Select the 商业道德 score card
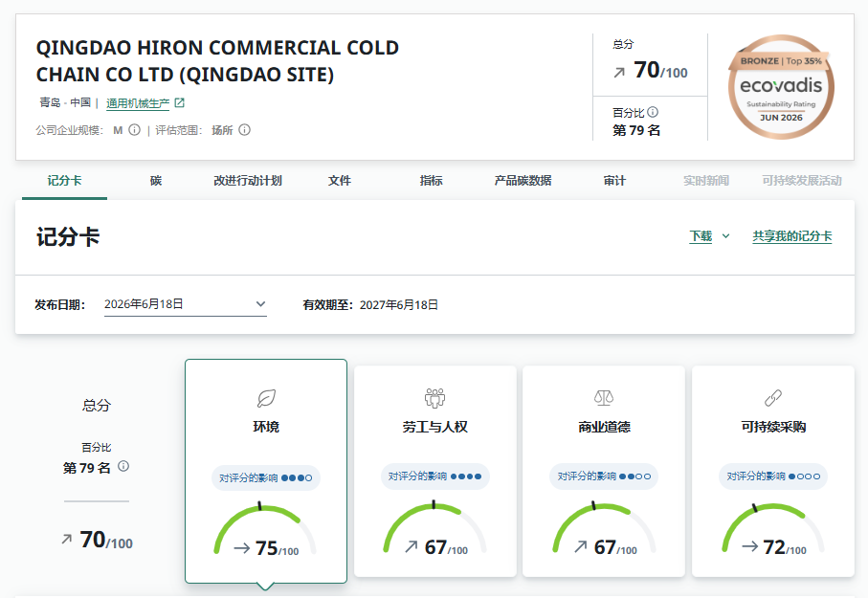Image resolution: width=868 pixels, height=598 pixels. click(x=604, y=471)
